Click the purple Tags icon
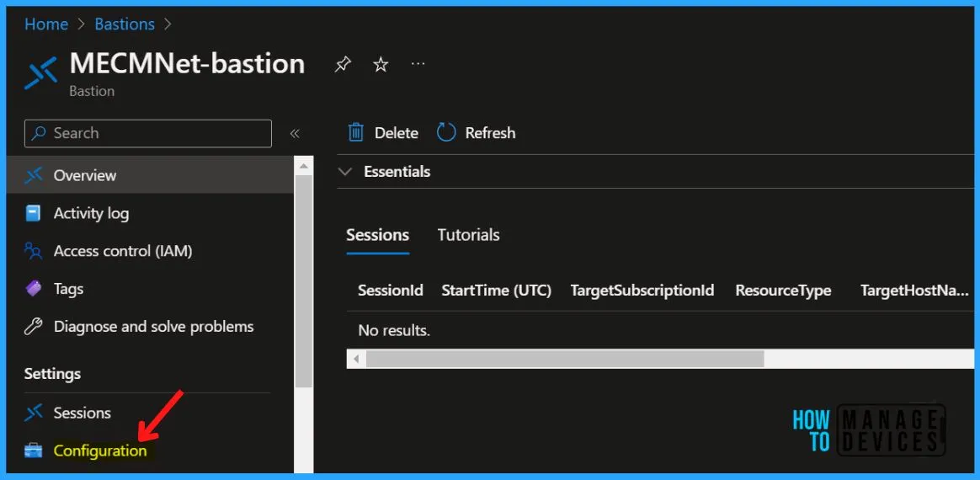Viewport: 980px width, 480px height. point(33,289)
